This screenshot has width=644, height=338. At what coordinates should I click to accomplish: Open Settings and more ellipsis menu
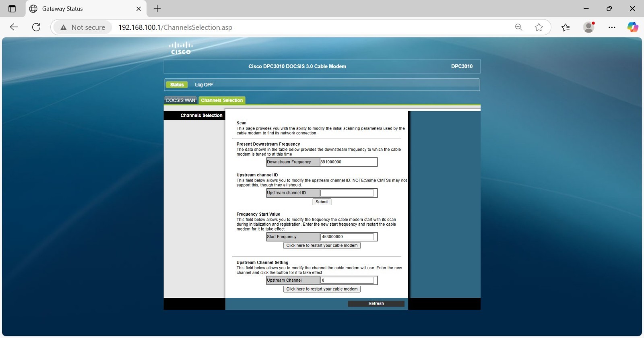point(612,27)
